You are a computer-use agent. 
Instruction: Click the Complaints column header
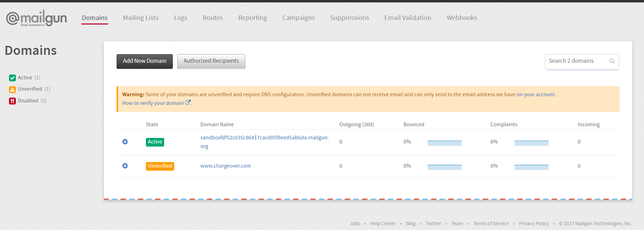pyautogui.click(x=504, y=124)
